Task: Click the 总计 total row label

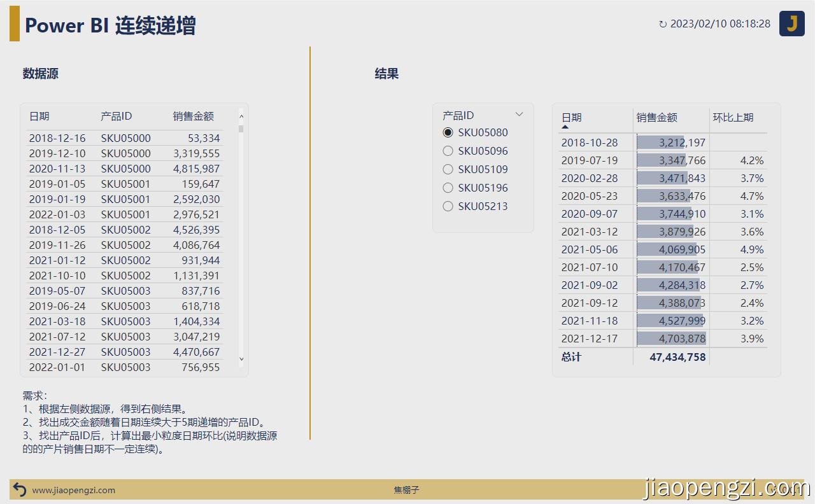Action: pos(571,357)
